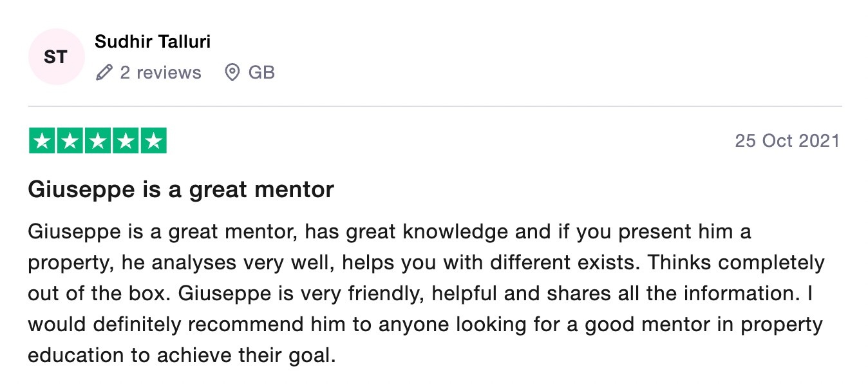Screen dimensions: 868x384
Task: Click the line starting "would definitely recommend"
Action: point(426,325)
